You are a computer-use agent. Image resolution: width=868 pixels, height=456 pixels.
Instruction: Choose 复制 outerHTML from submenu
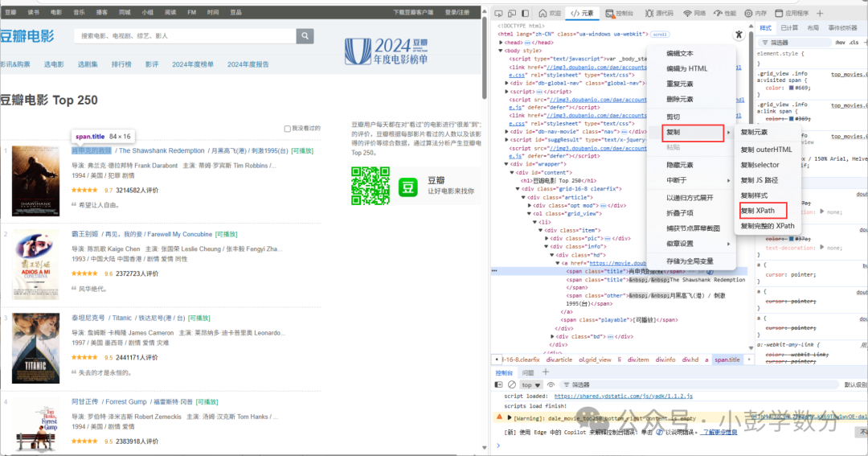pyautogui.click(x=766, y=150)
